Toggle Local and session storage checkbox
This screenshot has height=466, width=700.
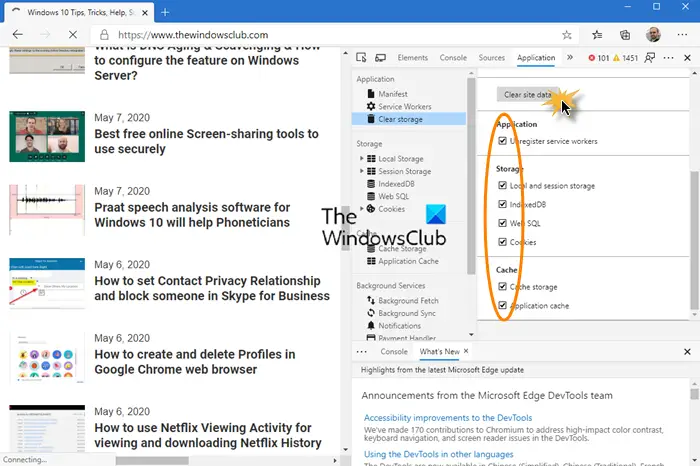click(502, 185)
